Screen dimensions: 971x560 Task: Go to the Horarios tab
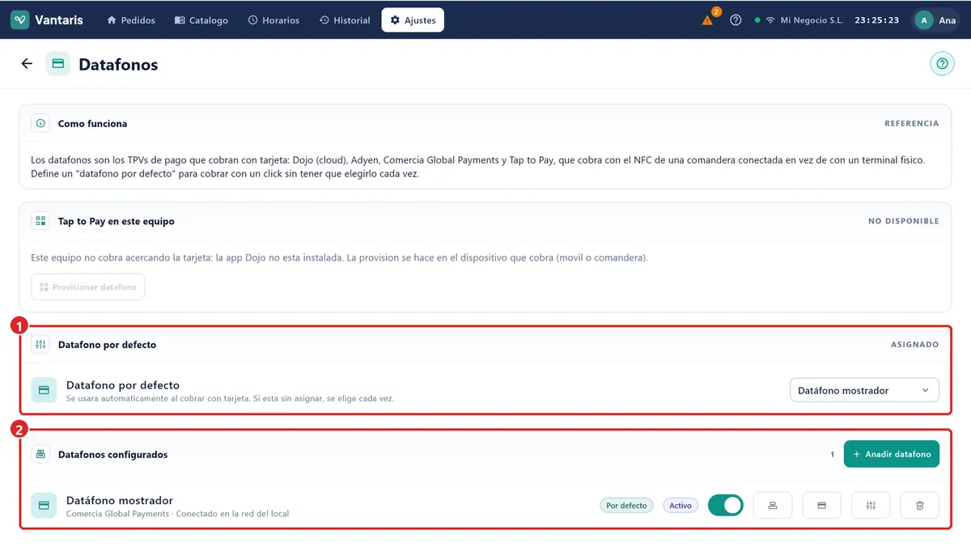point(273,20)
